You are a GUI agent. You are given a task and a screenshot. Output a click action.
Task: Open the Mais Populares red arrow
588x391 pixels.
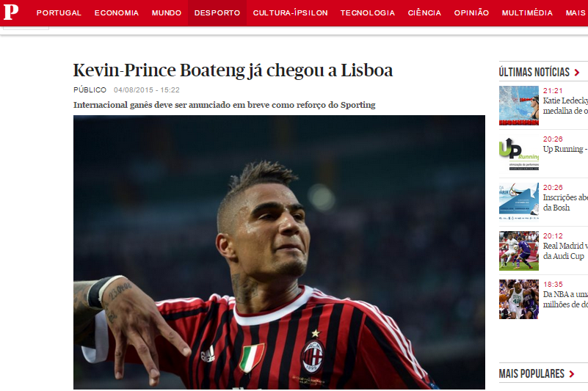tap(572, 373)
